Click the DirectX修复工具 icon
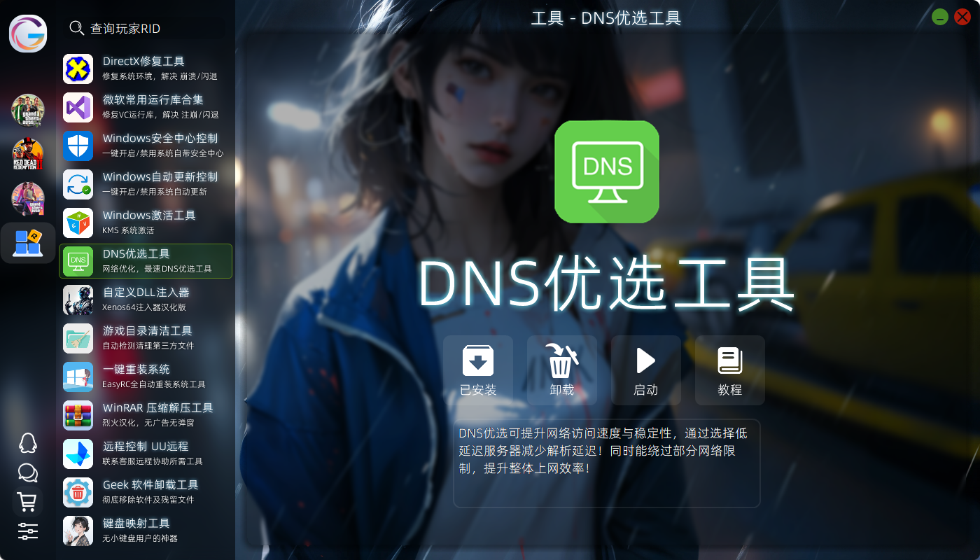Image resolution: width=980 pixels, height=560 pixels. [x=78, y=69]
